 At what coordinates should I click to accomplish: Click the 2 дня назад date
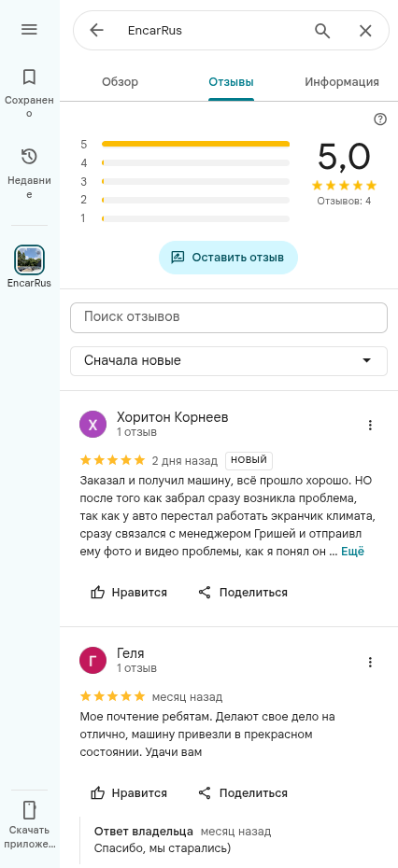pos(185,460)
